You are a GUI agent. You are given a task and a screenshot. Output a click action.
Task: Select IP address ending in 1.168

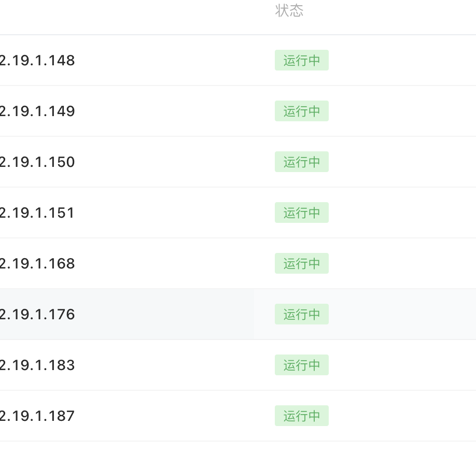37,264
